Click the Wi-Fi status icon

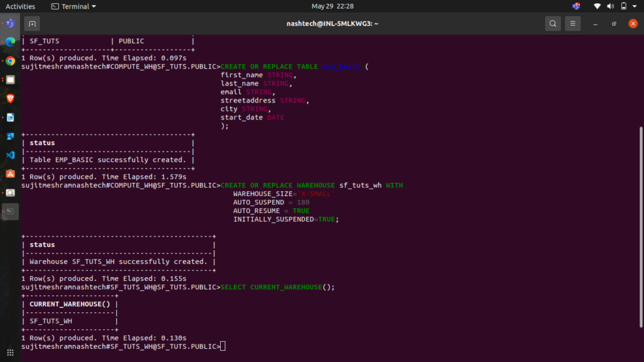(597, 6)
